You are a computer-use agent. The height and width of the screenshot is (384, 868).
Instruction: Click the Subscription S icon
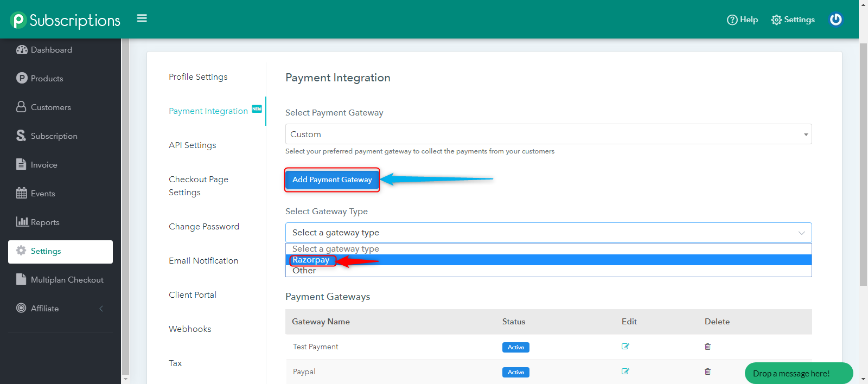pos(21,136)
